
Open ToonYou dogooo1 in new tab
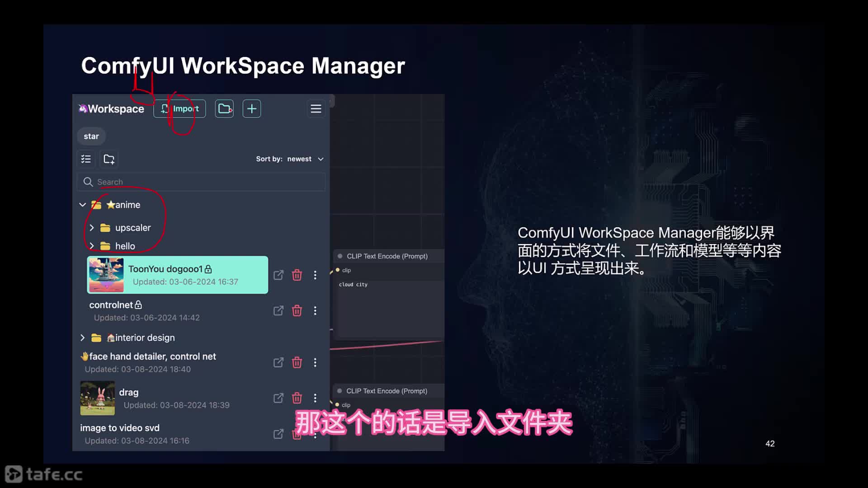tap(278, 275)
